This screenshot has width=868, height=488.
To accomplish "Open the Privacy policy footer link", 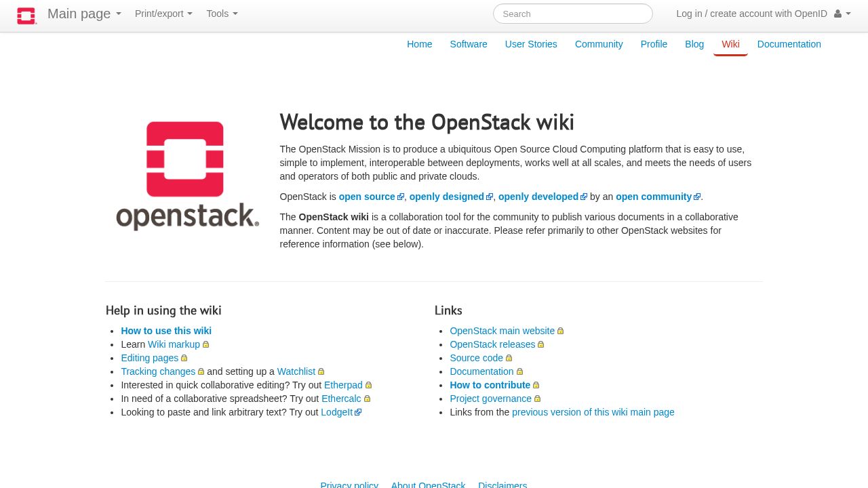I will coord(349,485).
